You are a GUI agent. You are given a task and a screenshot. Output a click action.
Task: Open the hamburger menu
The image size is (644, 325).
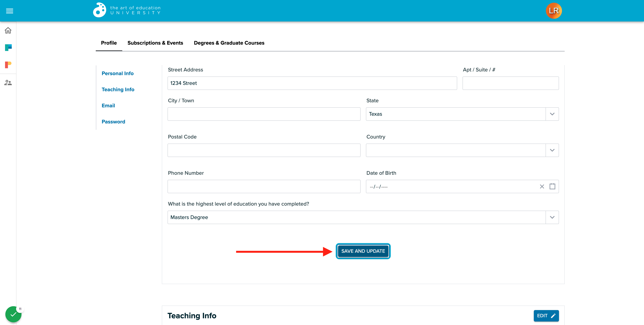coord(10,11)
